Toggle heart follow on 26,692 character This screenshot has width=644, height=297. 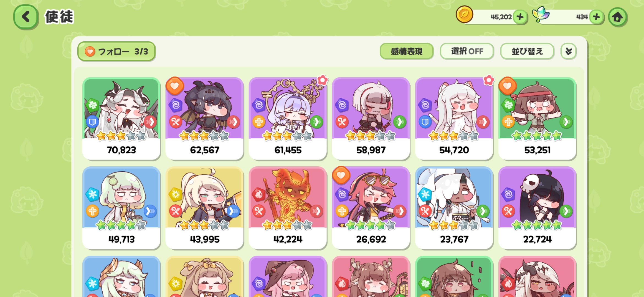point(341,175)
